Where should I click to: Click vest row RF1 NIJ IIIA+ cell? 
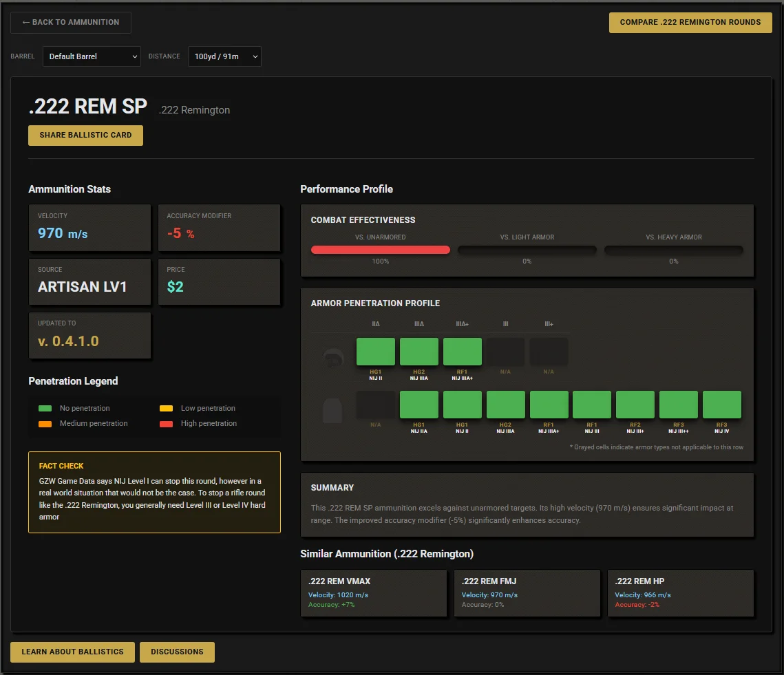coord(549,405)
